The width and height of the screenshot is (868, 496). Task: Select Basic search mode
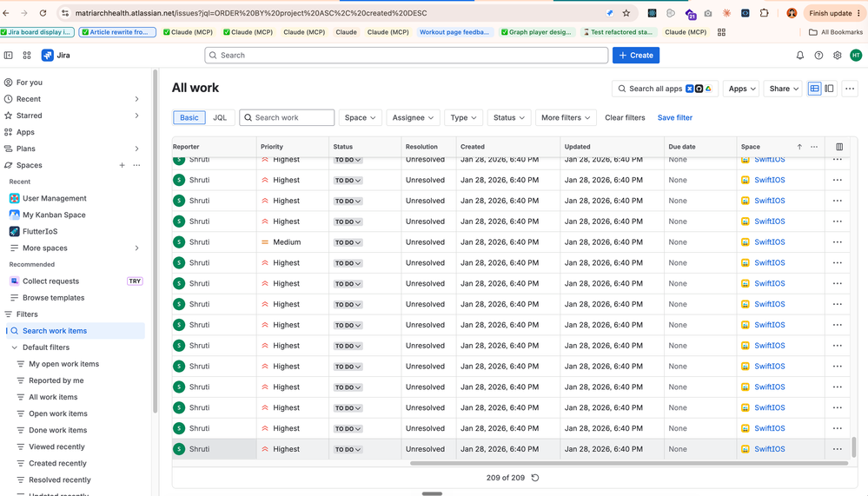point(189,117)
